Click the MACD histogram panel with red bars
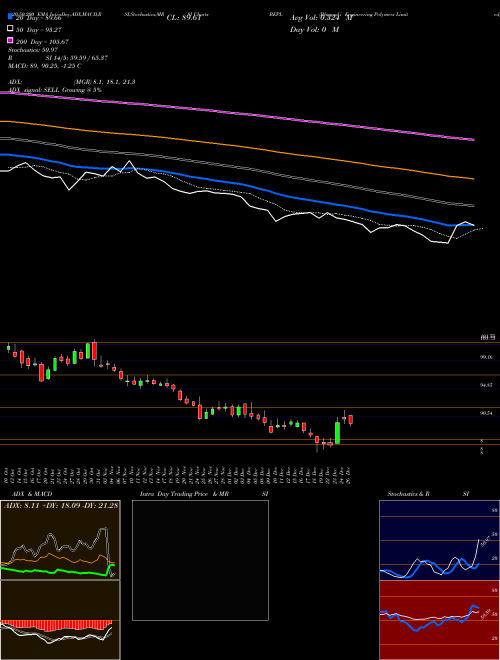500x660 pixels. pyautogui.click(x=60, y=620)
